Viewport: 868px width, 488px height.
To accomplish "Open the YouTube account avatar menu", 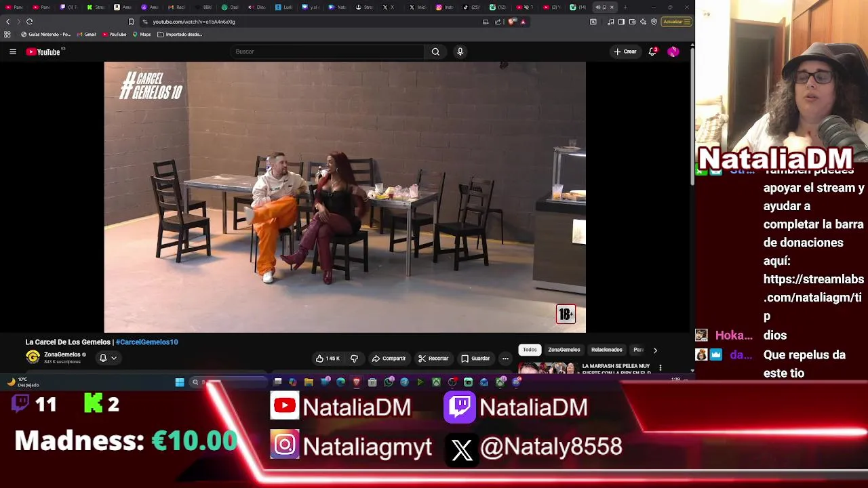I will [673, 52].
